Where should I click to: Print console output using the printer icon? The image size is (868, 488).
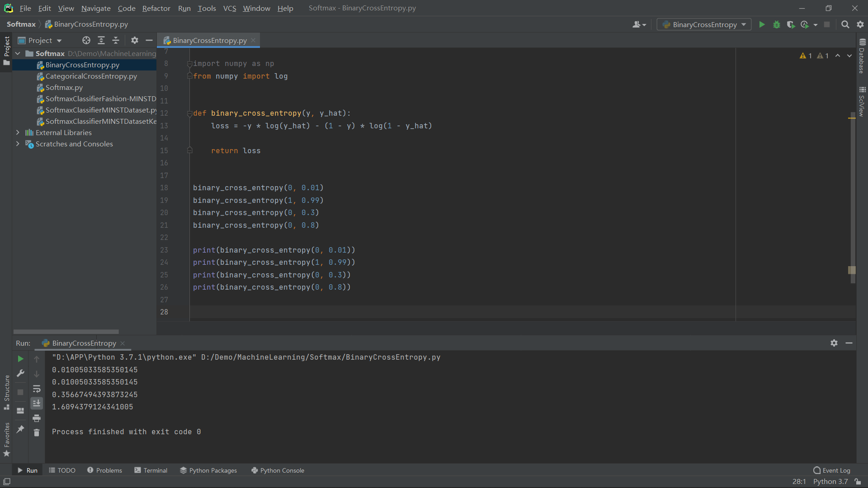37,418
